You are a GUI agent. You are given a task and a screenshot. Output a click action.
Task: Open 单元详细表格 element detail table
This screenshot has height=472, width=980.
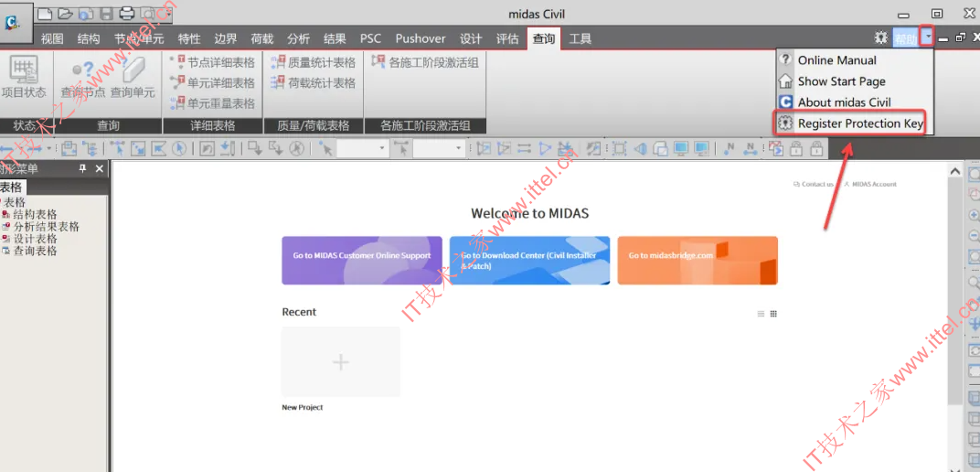click(212, 82)
